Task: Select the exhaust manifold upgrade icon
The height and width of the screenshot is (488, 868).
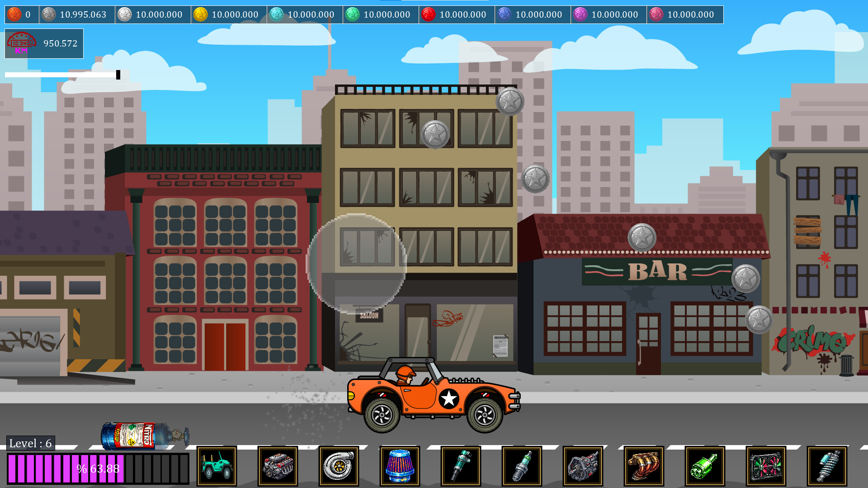Action: [x=644, y=466]
